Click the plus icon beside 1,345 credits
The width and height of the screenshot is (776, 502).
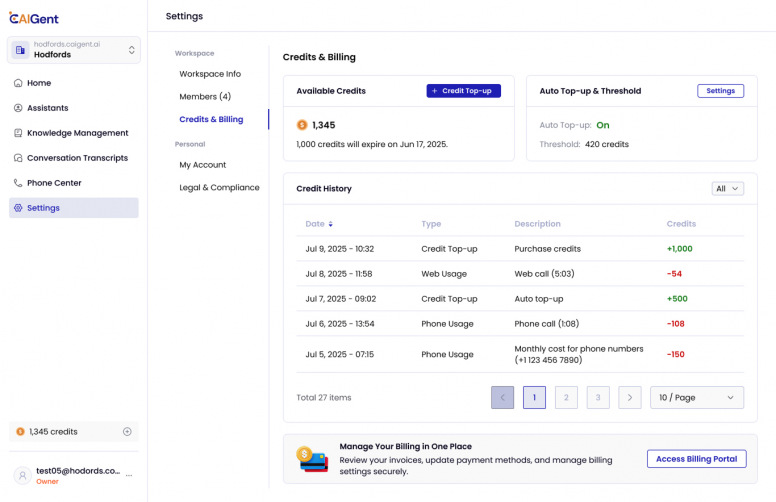pyautogui.click(x=127, y=432)
